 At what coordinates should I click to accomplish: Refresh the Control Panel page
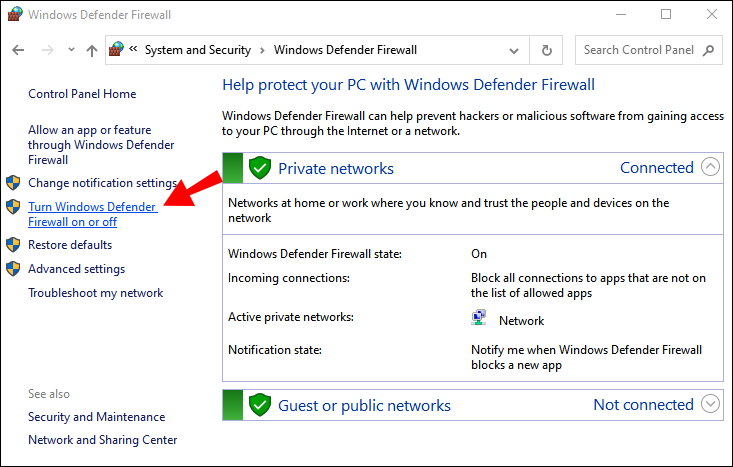point(547,50)
